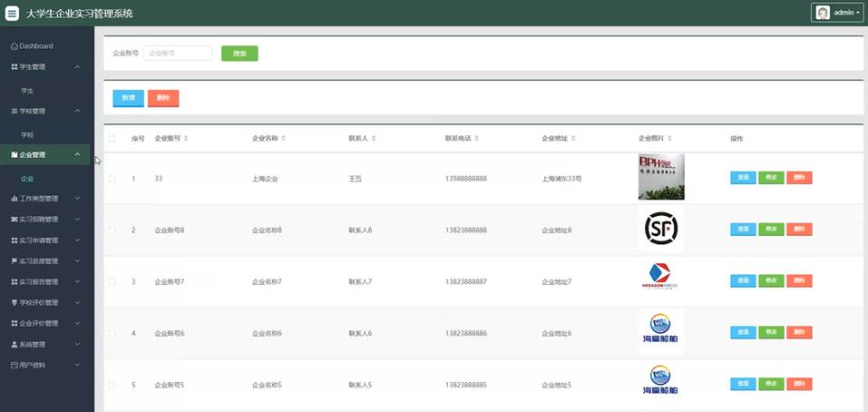Expand 工作类型管理 with its chevron
This screenshot has height=412, width=868.
[77, 198]
